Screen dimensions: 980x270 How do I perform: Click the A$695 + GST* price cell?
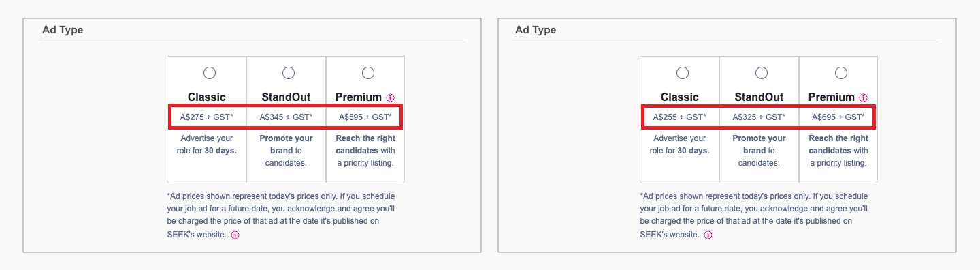[x=838, y=117]
